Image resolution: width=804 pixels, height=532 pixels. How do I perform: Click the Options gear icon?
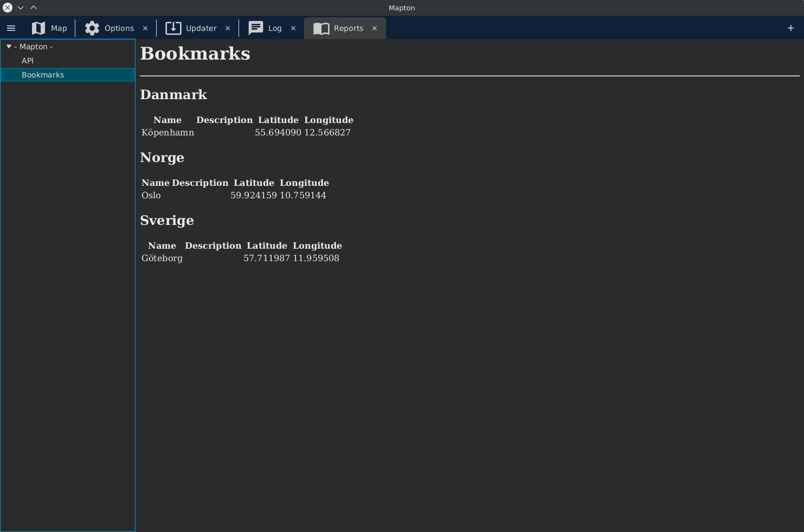coord(92,28)
